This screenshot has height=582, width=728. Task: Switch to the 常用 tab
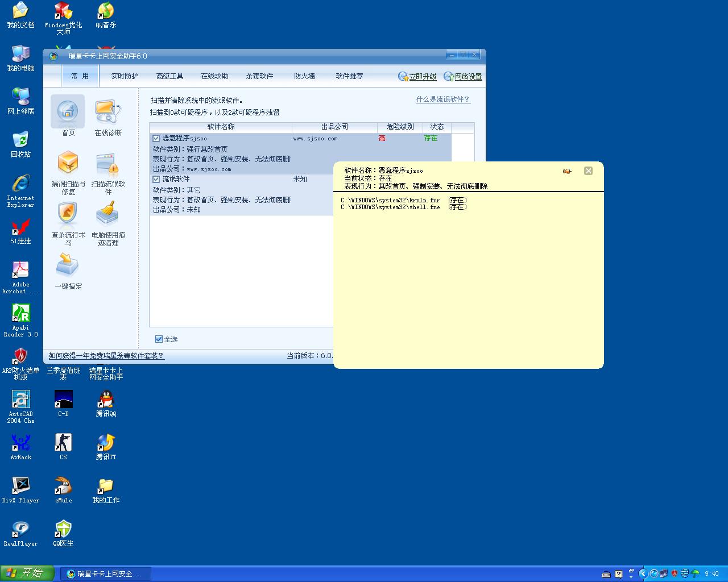(80, 76)
